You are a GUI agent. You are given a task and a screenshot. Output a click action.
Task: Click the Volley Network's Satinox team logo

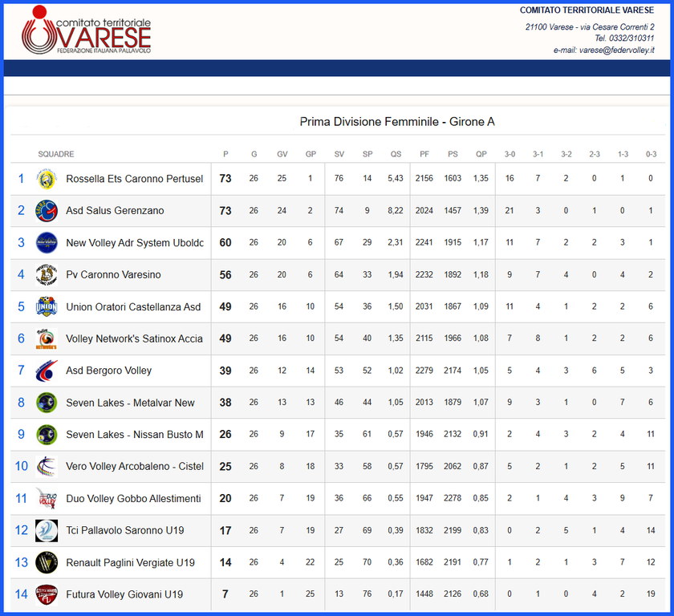[x=47, y=338]
